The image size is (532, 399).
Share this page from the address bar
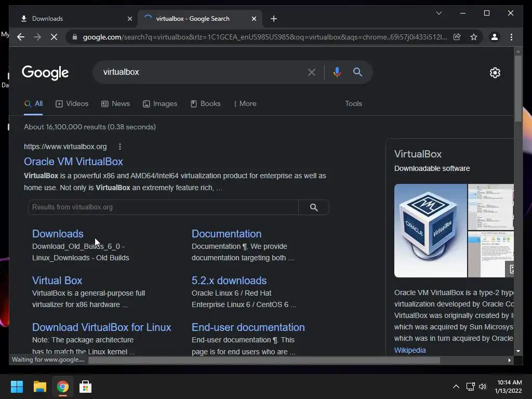click(457, 37)
